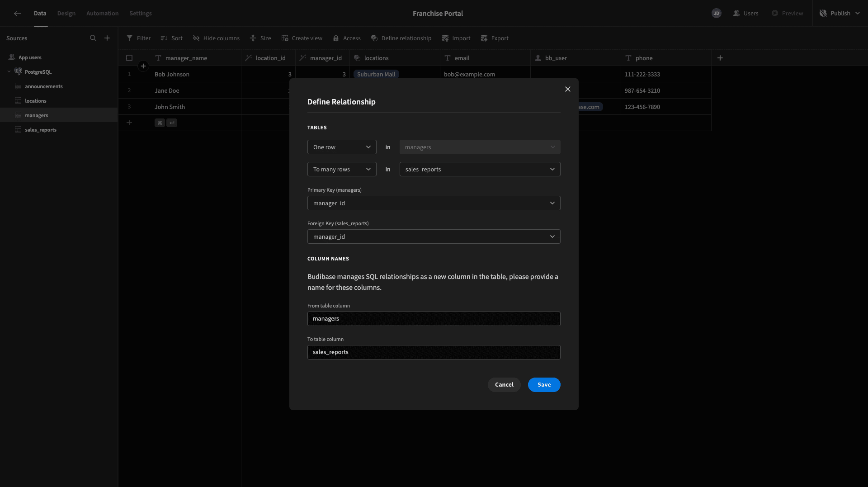
Task: Select the announcements table
Action: [59, 86]
